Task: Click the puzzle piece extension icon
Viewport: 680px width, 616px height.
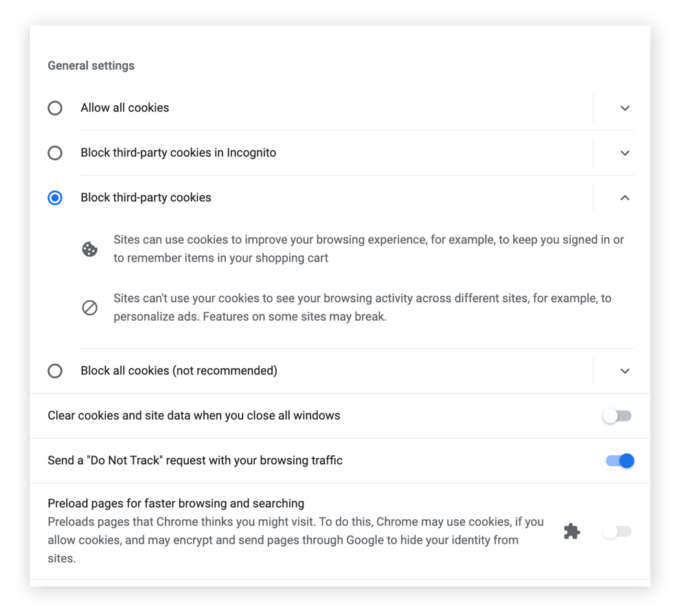Action: (x=571, y=531)
